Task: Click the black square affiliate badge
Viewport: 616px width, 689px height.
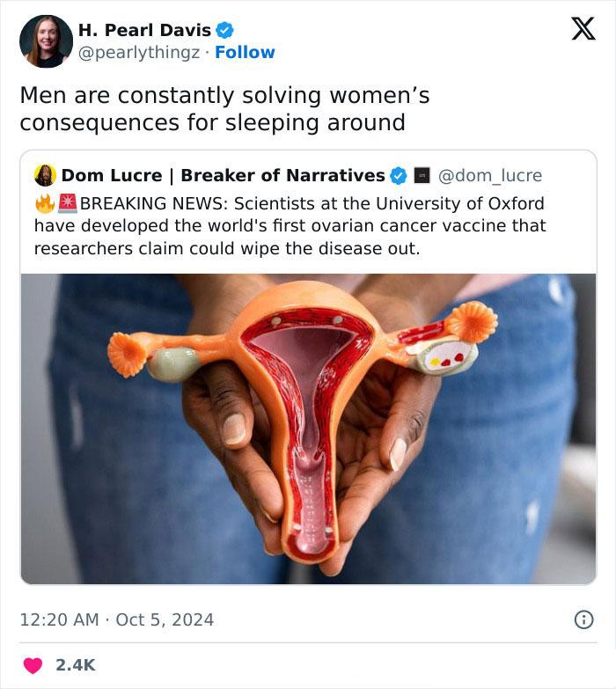Action: click(x=422, y=175)
